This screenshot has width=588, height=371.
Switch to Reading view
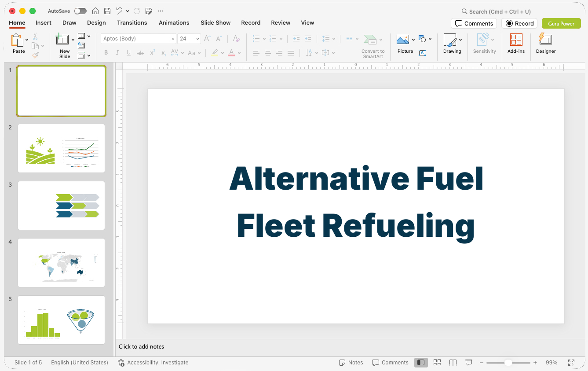click(x=453, y=362)
